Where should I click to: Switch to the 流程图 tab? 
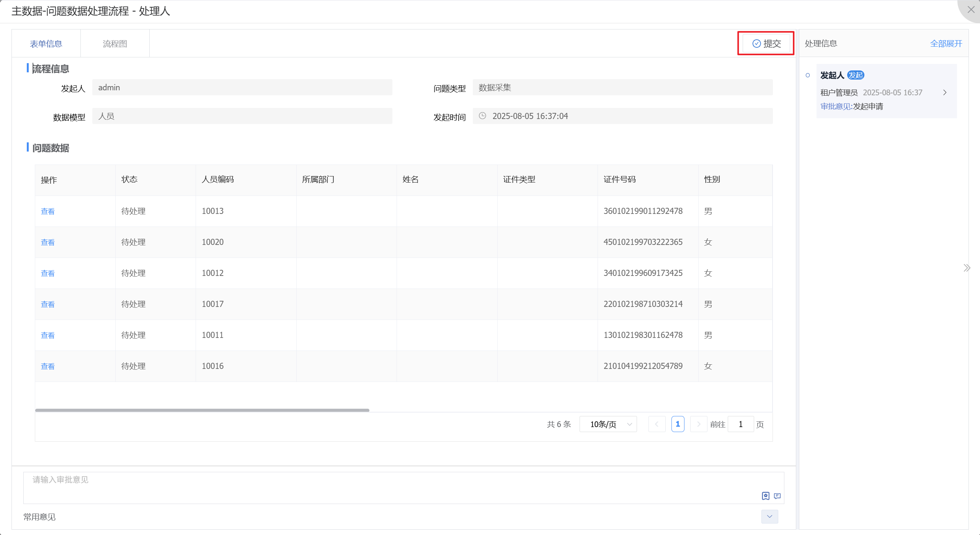pyautogui.click(x=115, y=44)
